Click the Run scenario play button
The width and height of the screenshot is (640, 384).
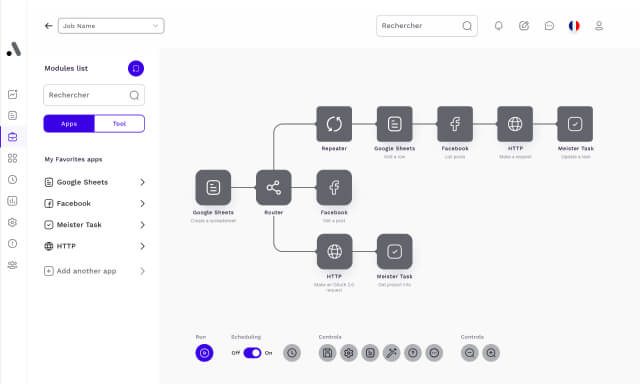coord(204,353)
